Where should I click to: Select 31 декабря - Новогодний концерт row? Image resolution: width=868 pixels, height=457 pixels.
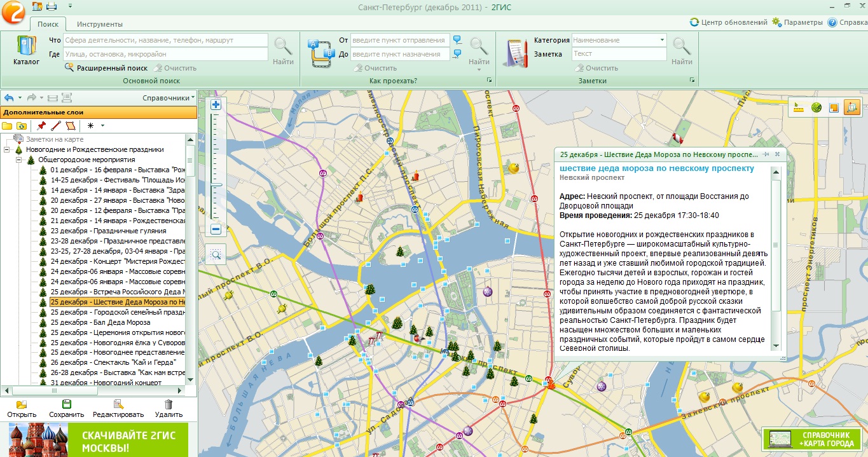pyautogui.click(x=106, y=383)
